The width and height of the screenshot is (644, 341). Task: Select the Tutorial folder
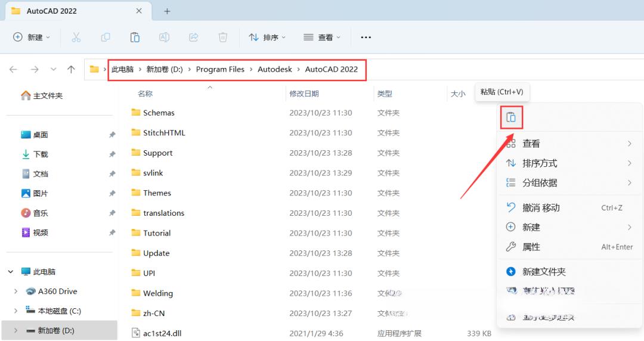click(x=151, y=233)
